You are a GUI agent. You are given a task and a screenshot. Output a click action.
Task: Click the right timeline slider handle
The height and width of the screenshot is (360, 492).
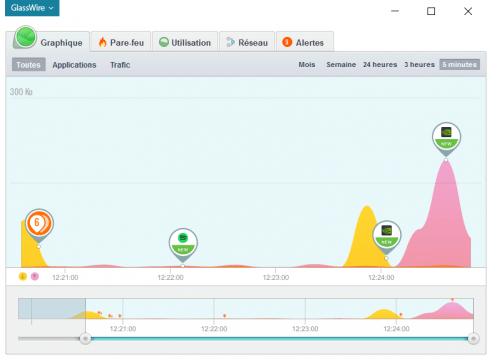(473, 339)
